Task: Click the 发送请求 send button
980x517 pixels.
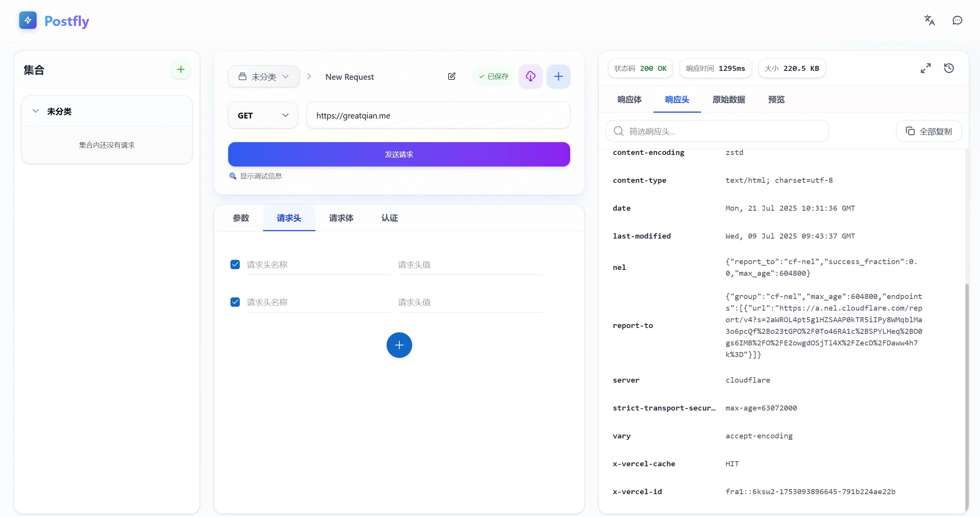Action: [399, 155]
